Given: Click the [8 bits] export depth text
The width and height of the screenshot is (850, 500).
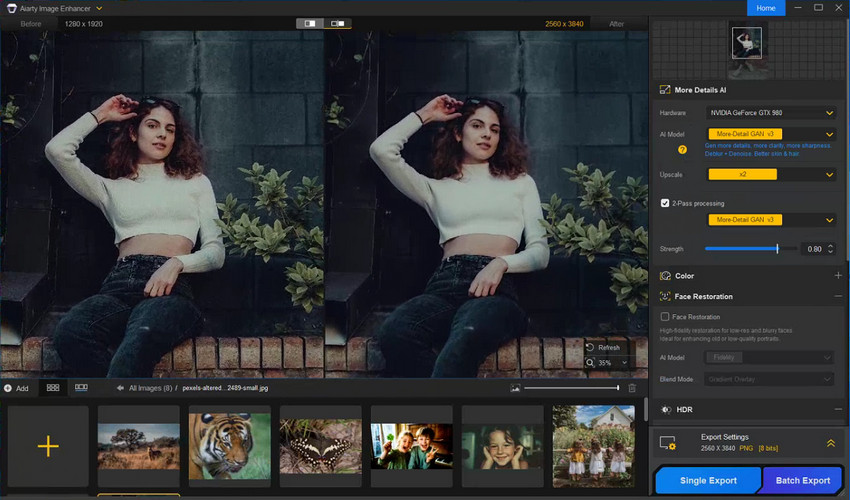Looking at the screenshot, I should tap(768, 448).
